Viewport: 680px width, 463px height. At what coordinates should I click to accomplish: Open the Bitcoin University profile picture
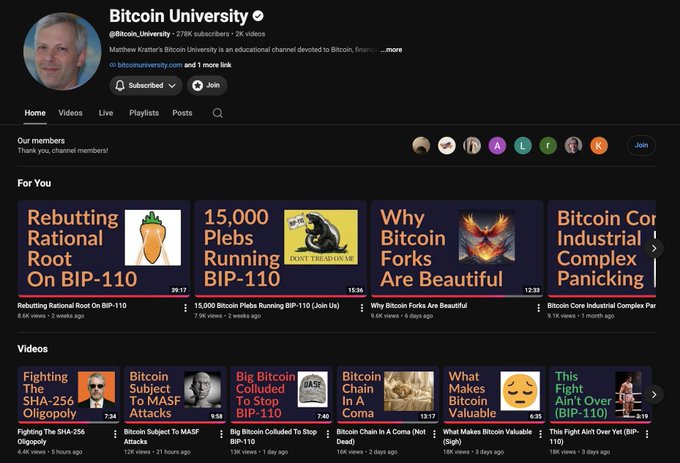click(62, 51)
